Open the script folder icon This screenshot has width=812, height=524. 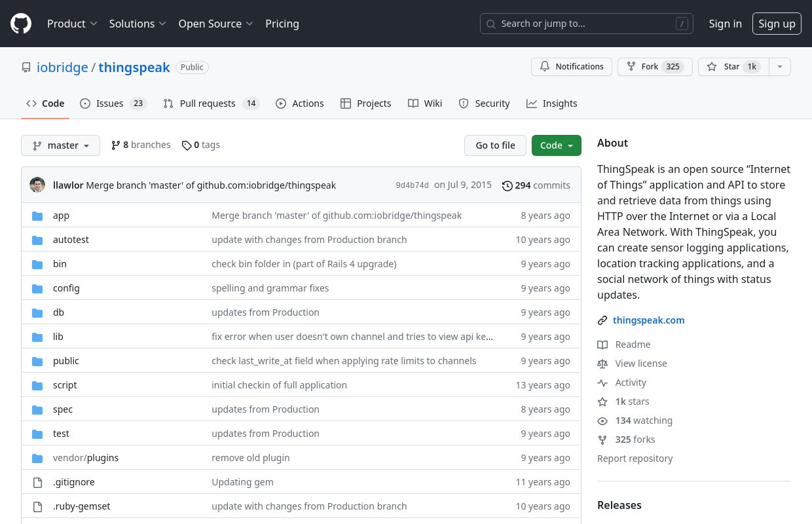(x=37, y=385)
